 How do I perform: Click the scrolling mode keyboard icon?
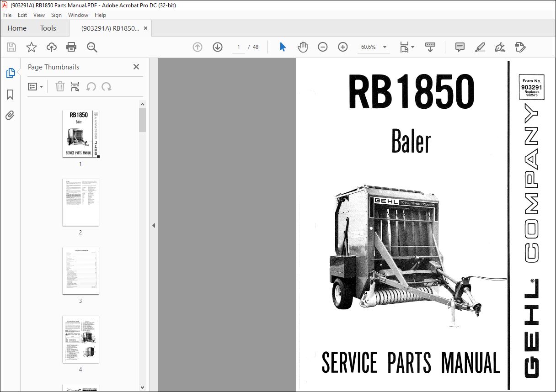430,47
